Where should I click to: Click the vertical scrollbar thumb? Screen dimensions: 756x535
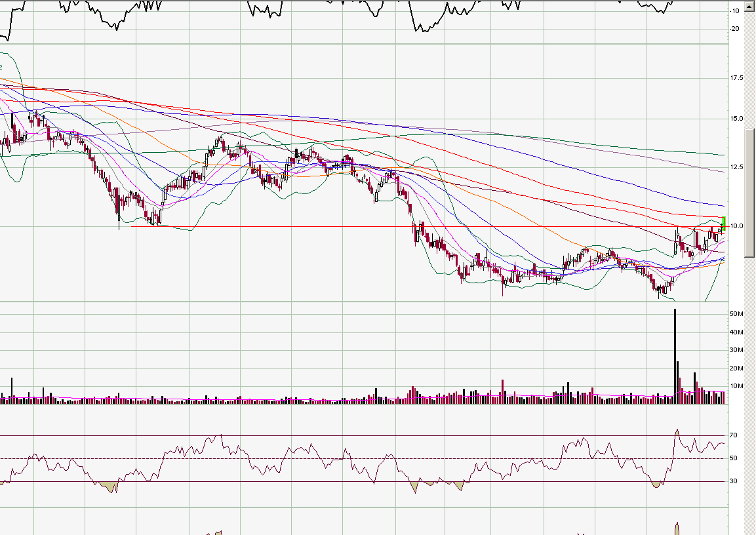coord(751,193)
